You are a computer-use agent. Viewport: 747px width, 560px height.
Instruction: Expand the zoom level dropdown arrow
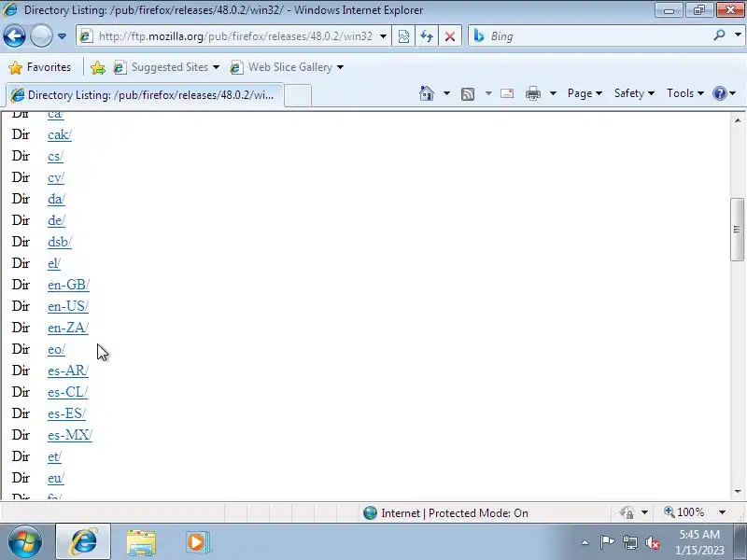click(x=722, y=512)
